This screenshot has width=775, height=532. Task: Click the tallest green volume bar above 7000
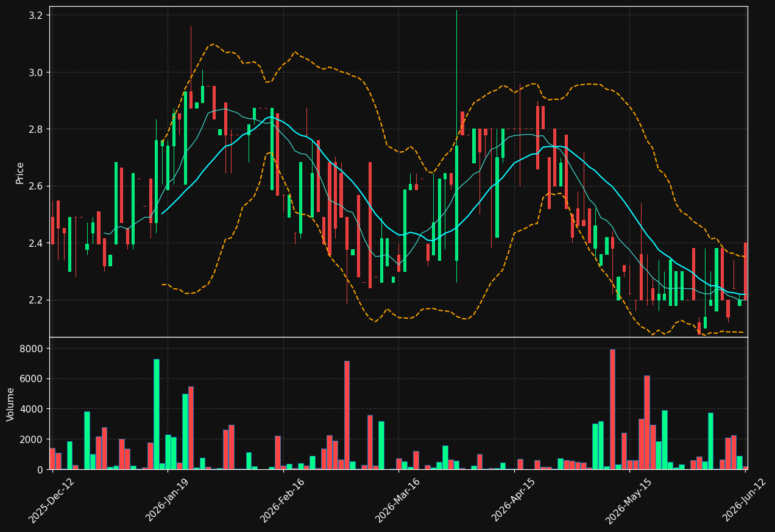(x=157, y=414)
